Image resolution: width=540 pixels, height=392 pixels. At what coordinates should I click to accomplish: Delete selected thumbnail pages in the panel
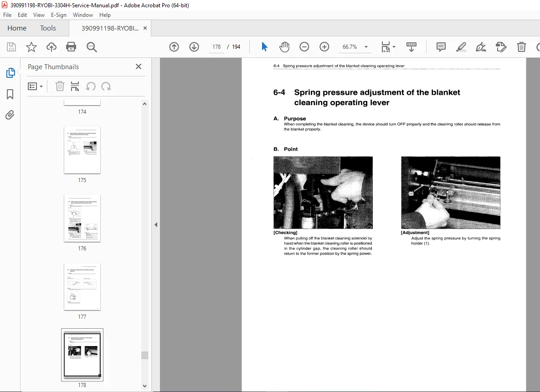point(60,86)
